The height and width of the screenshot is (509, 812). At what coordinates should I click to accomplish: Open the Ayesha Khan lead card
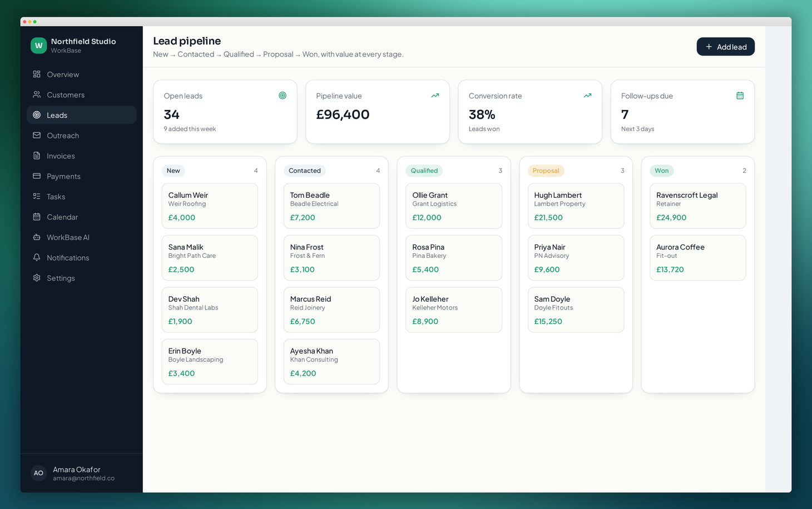click(x=331, y=362)
